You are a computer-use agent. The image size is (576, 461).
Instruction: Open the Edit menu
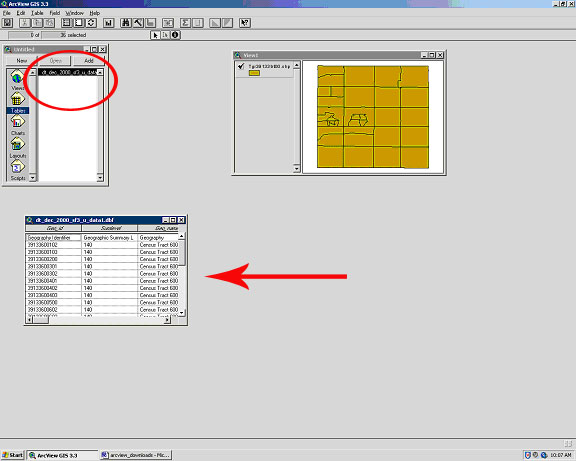[x=21, y=13]
